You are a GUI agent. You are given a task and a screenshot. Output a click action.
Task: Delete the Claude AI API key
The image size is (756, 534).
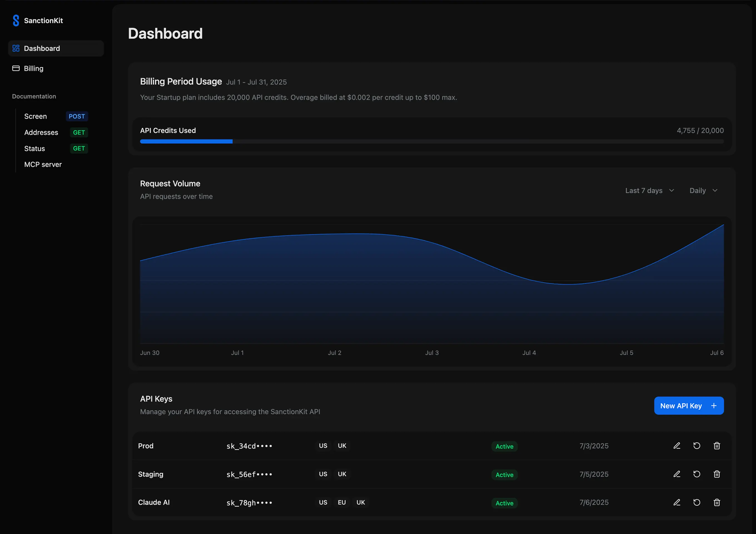[717, 502]
